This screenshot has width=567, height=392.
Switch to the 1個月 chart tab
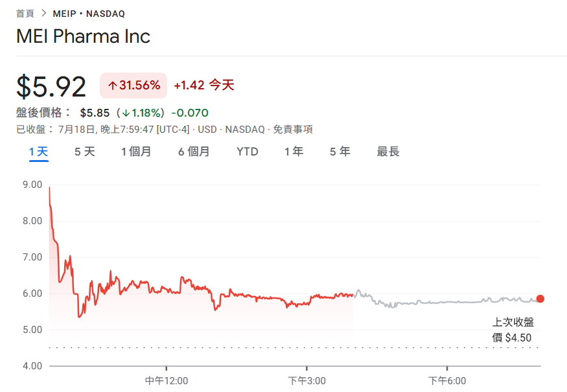pos(136,152)
